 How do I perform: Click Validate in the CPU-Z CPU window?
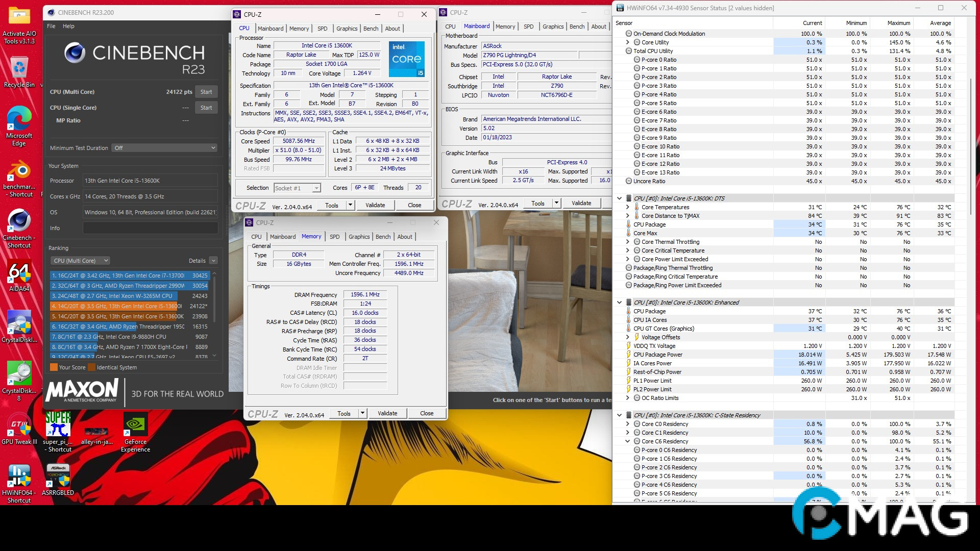click(375, 205)
